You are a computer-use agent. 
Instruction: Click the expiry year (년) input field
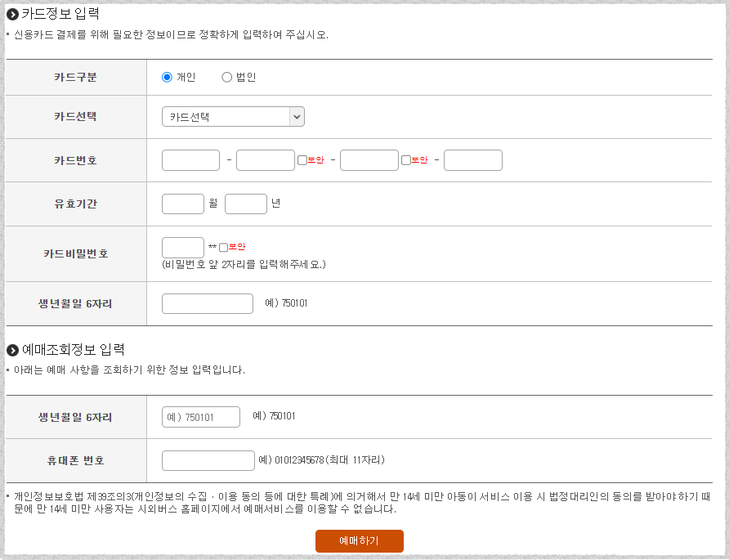(x=246, y=204)
